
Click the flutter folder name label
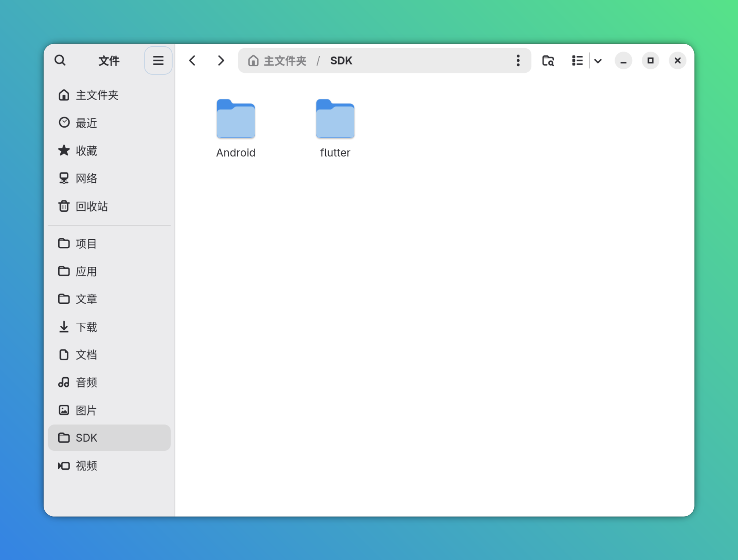coord(335,153)
